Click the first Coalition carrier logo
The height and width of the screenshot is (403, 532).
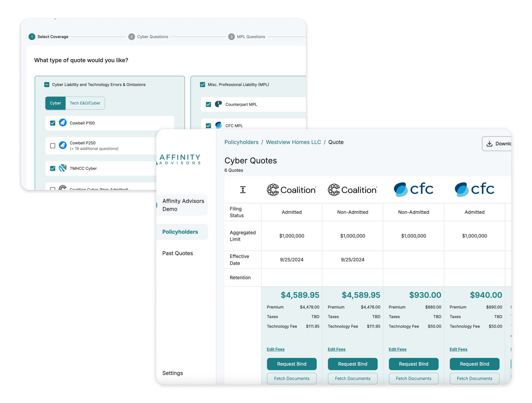291,190
